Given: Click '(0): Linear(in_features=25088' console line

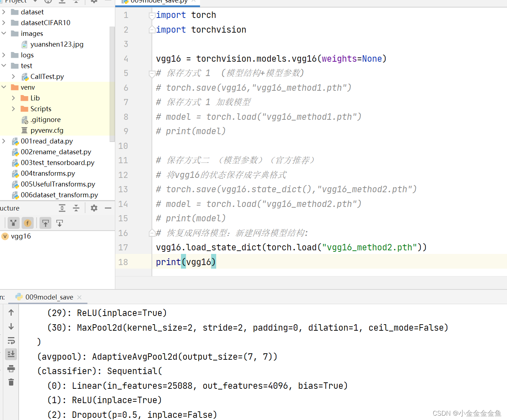Looking at the screenshot, I should (197, 386).
